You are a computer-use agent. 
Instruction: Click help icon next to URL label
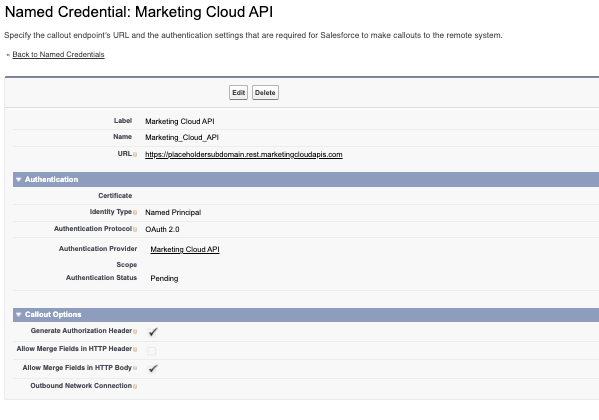tap(135, 154)
